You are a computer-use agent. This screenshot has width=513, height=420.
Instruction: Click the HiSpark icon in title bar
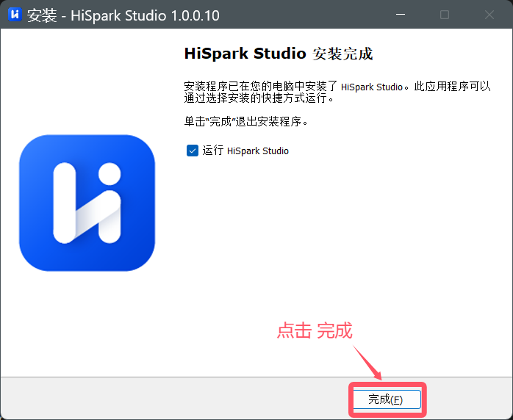pos(15,15)
